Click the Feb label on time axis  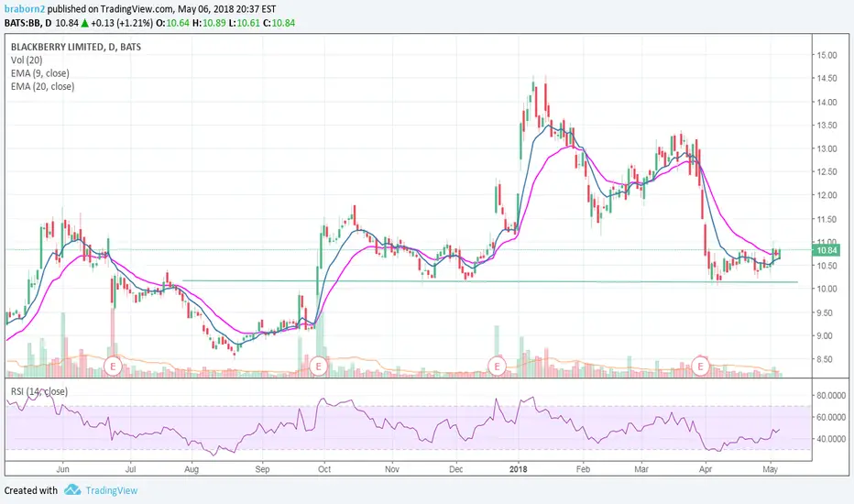click(583, 469)
